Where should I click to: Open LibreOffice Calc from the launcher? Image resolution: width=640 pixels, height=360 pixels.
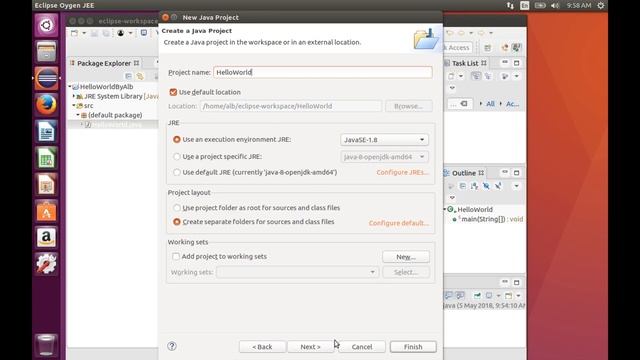(x=46, y=158)
